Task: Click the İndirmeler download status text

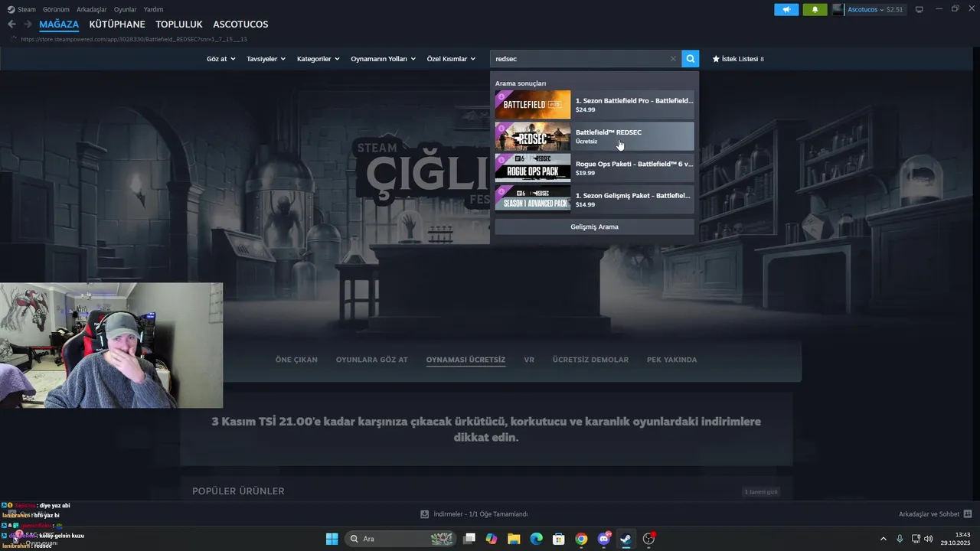Action: tap(480, 514)
